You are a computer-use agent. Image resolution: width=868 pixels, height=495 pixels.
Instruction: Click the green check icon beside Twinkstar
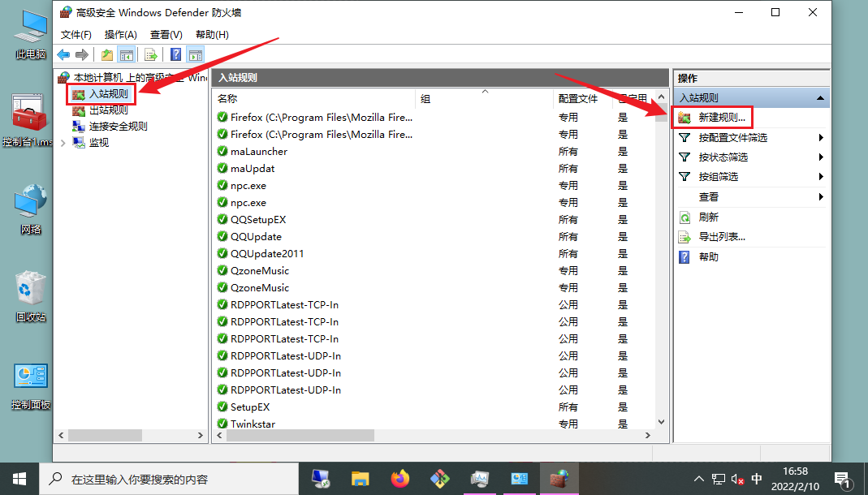pos(222,424)
